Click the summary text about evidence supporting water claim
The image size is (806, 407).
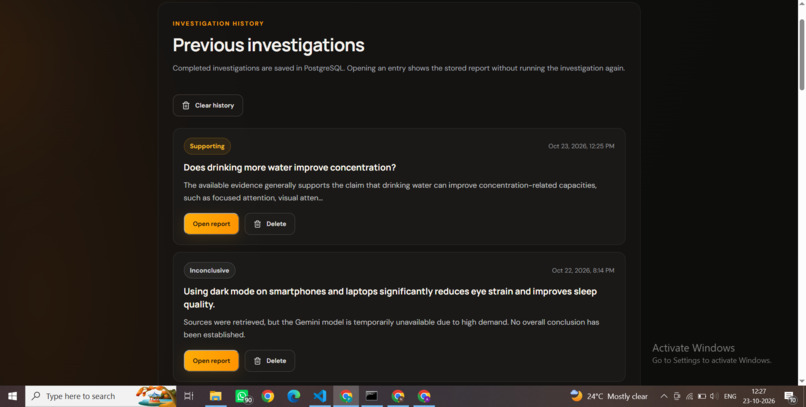pos(390,191)
